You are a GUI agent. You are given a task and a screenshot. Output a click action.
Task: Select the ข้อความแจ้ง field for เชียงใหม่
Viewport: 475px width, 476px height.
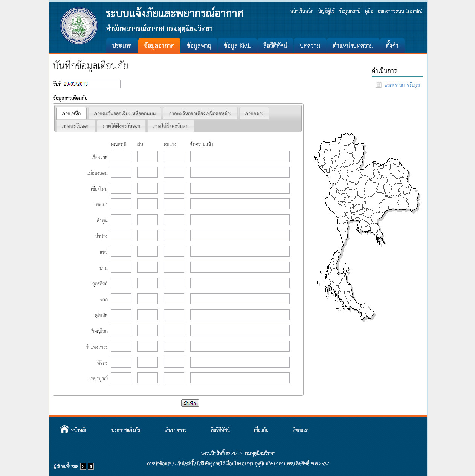(x=240, y=188)
